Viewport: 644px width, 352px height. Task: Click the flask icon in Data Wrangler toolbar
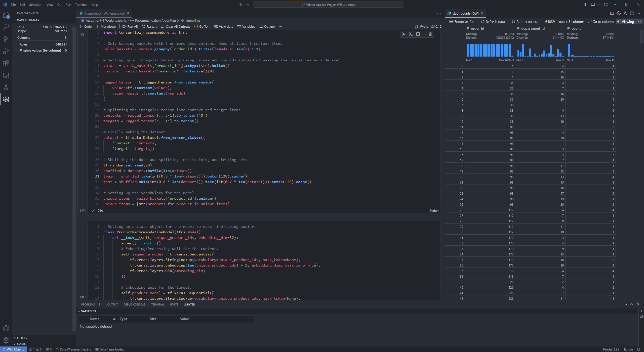point(625,13)
